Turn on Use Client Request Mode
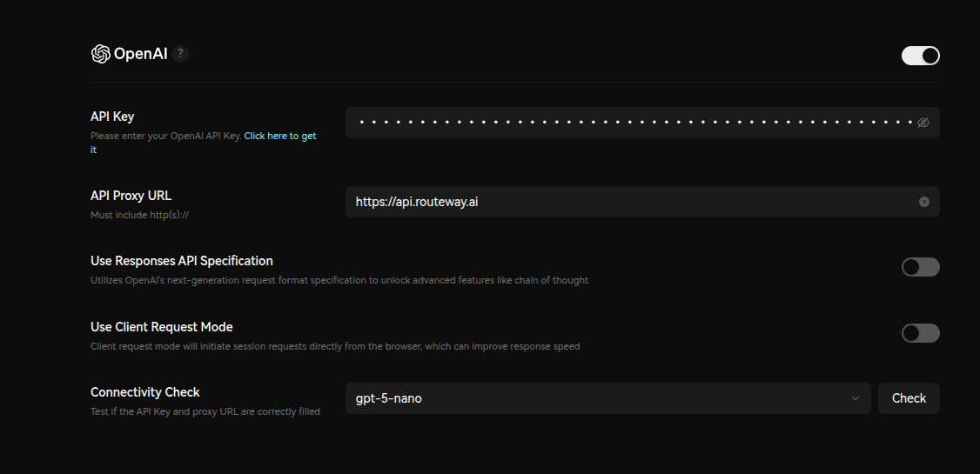This screenshot has width=980, height=474. [x=920, y=333]
